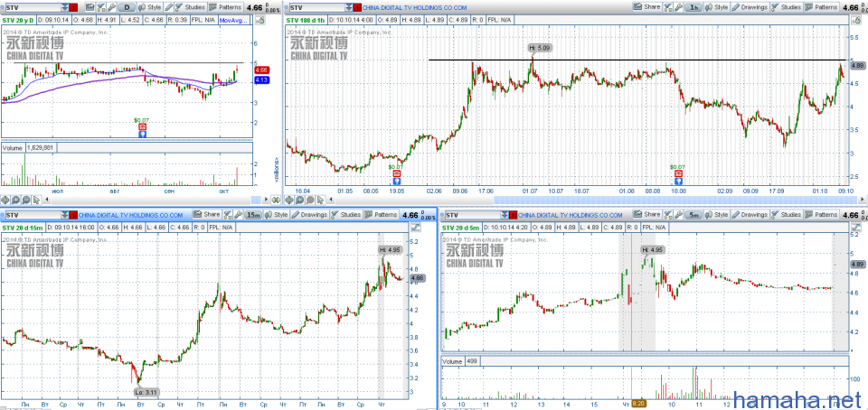
Task: Click thumbs-up icon on the 1h chart
Action: click(x=856, y=20)
